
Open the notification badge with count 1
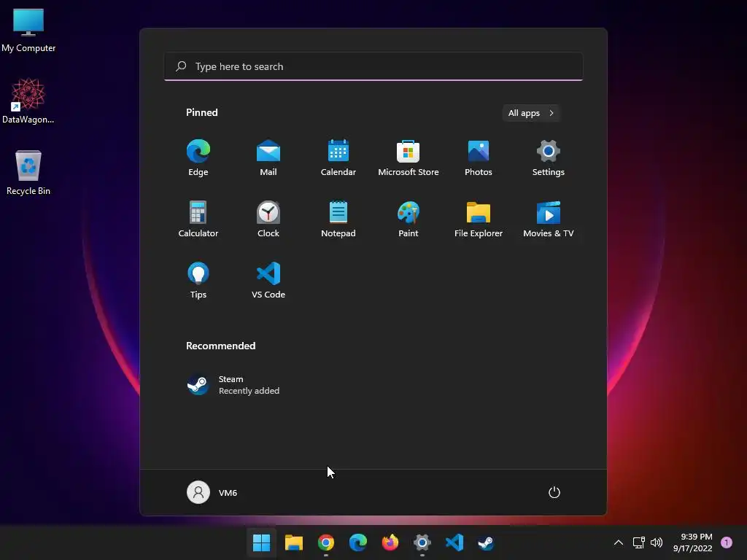tap(727, 542)
